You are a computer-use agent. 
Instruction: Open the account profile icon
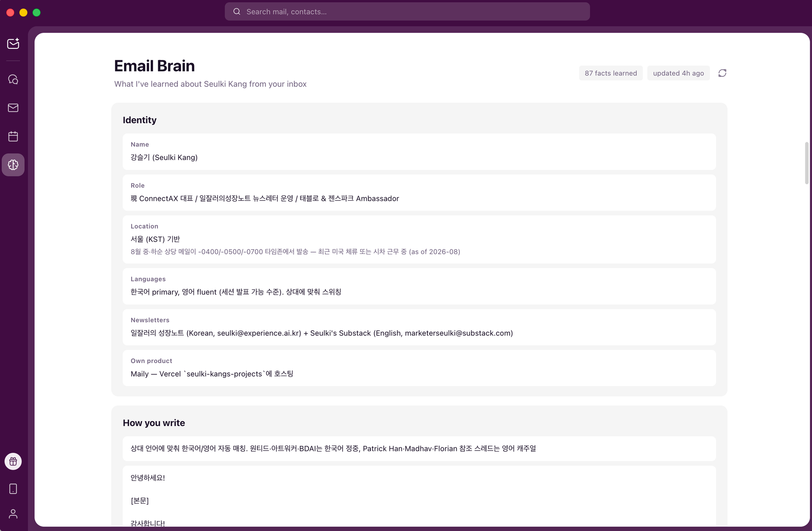click(x=13, y=514)
